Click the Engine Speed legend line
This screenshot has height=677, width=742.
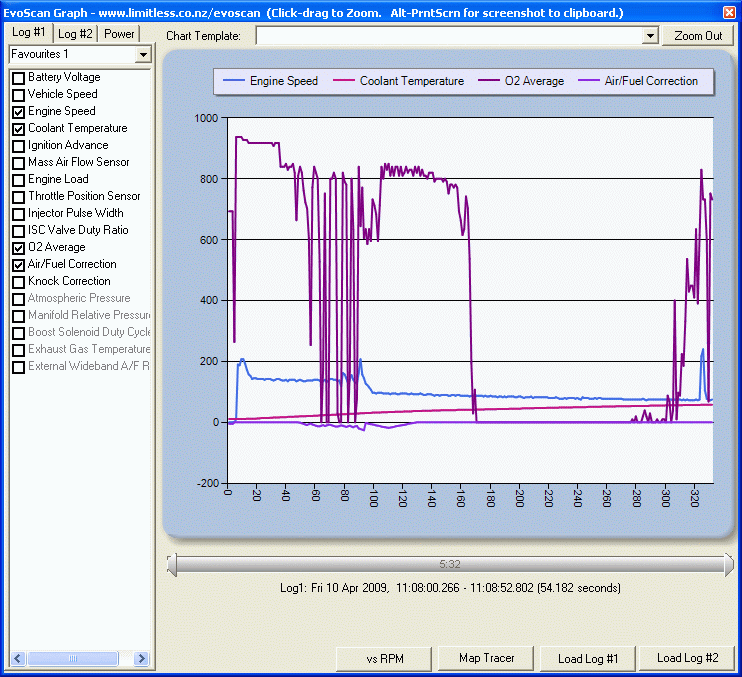coord(233,81)
